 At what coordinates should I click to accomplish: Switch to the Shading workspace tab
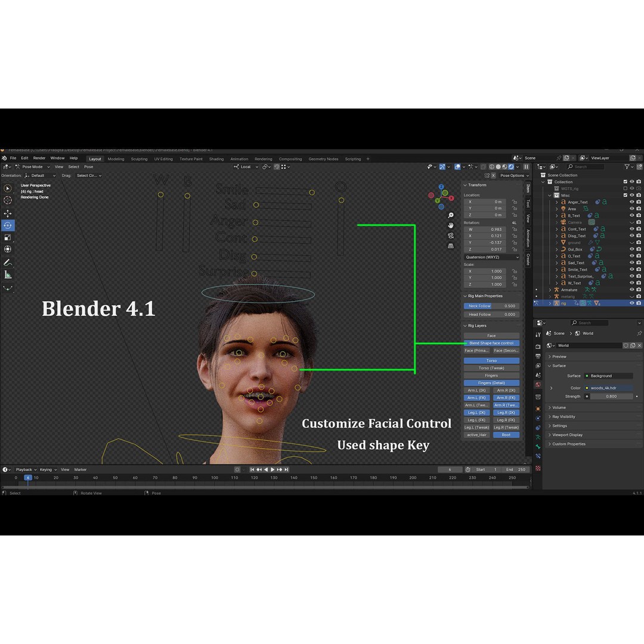216,159
